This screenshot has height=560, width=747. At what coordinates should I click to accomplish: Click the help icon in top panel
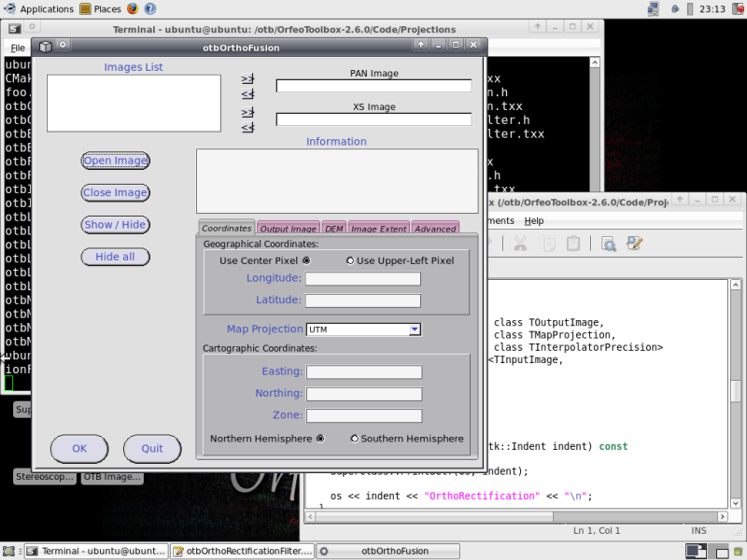pyautogui.click(x=150, y=8)
